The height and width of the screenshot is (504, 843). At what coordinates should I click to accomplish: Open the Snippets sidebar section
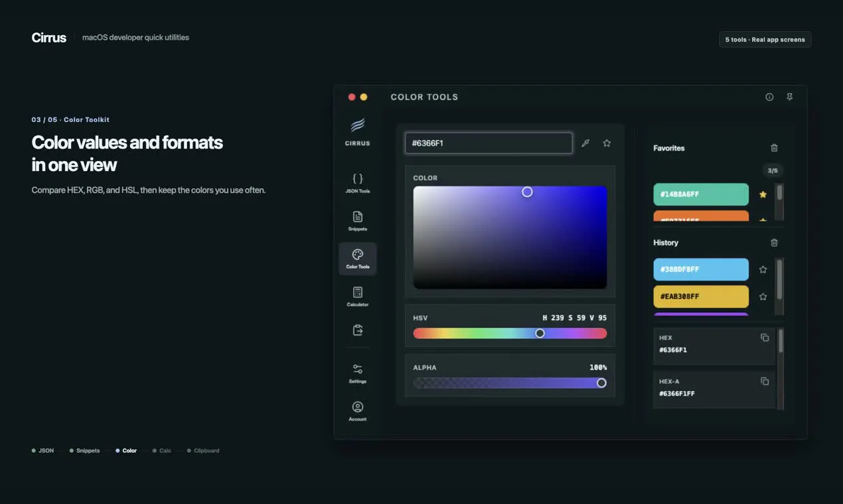358,221
